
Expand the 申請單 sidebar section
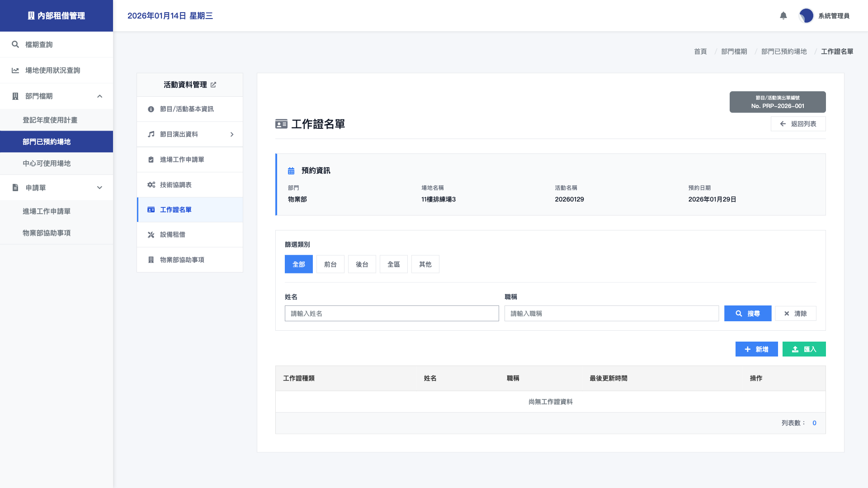(x=99, y=188)
